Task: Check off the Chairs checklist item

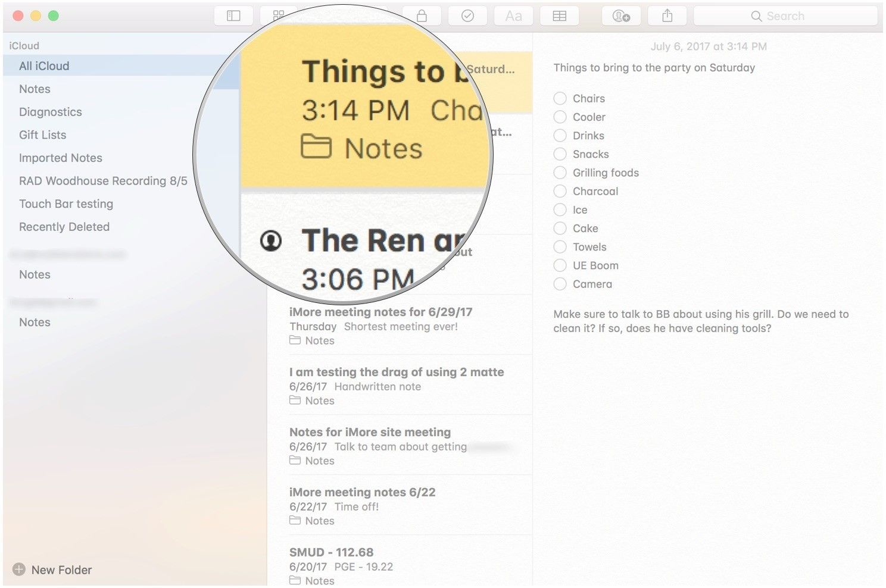Action: [560, 99]
